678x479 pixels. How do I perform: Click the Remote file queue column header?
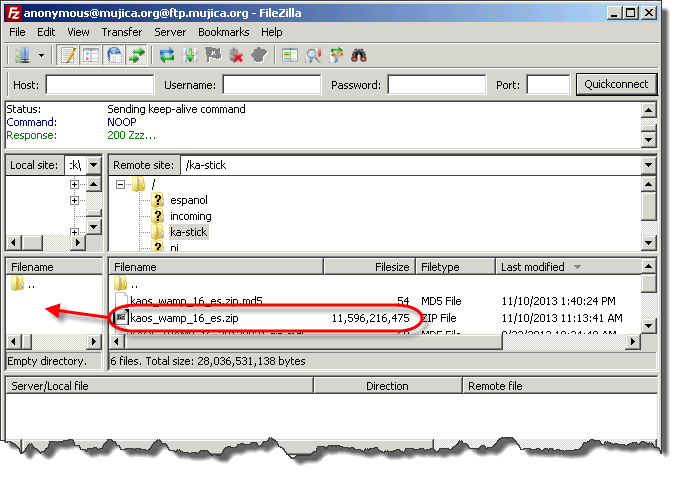560,386
